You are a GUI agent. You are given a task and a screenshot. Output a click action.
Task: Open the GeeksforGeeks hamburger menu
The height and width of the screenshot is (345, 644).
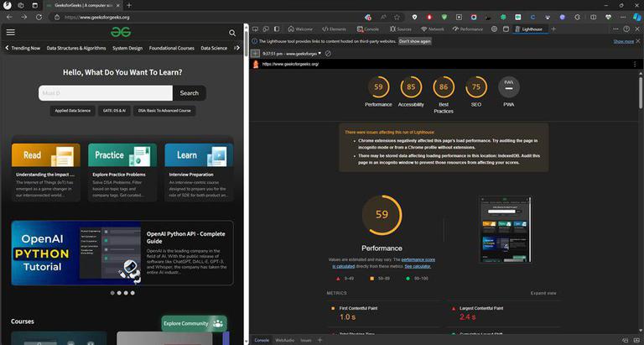tap(11, 33)
